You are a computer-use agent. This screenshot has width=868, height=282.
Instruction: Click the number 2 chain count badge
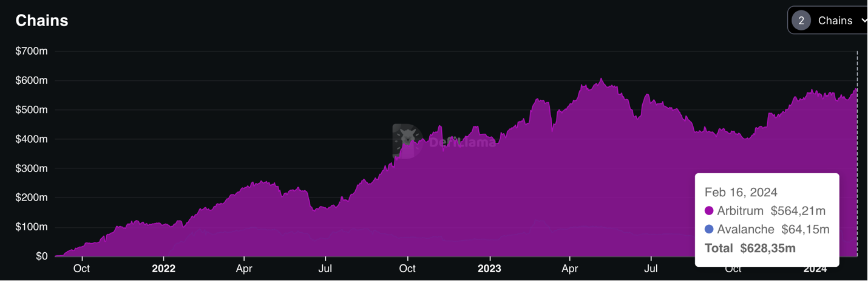[x=801, y=21]
